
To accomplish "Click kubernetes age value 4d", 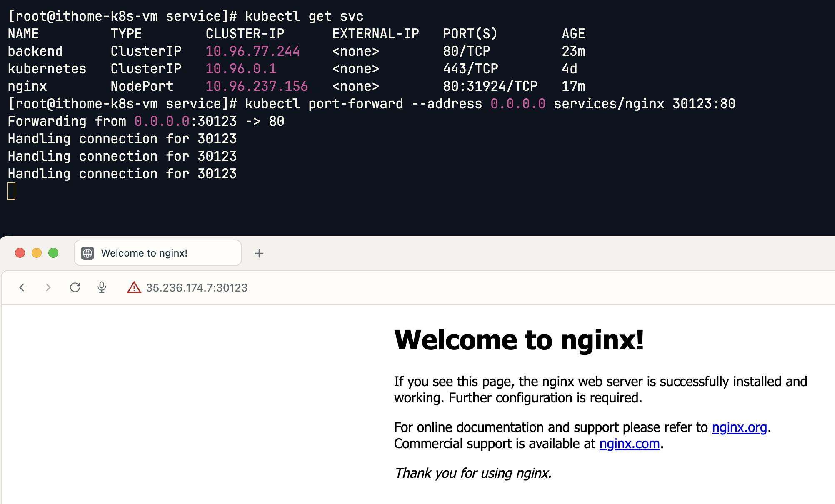I will click(x=569, y=69).
